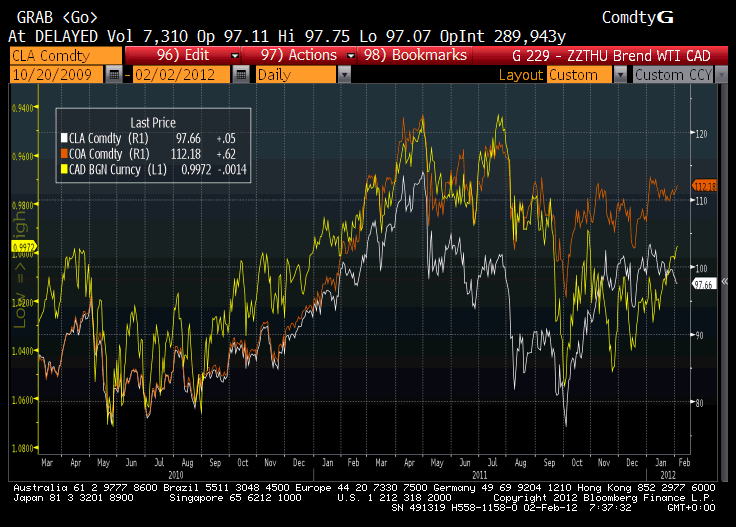
Task: Open the 98) Bookmarks menu
Action: [x=415, y=55]
